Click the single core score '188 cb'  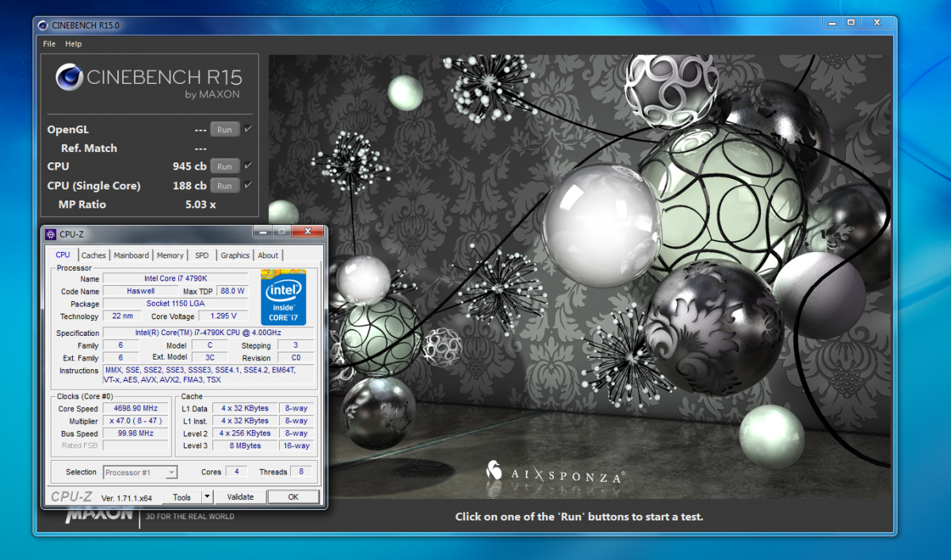pyautogui.click(x=189, y=185)
